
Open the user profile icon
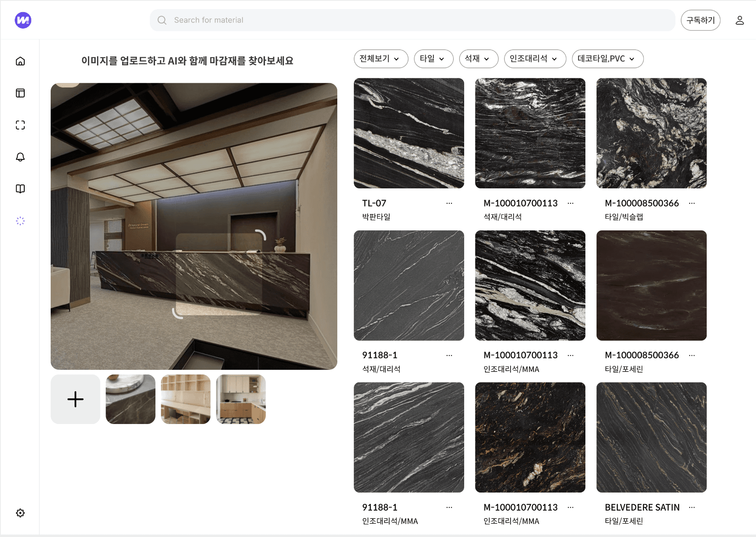[740, 20]
